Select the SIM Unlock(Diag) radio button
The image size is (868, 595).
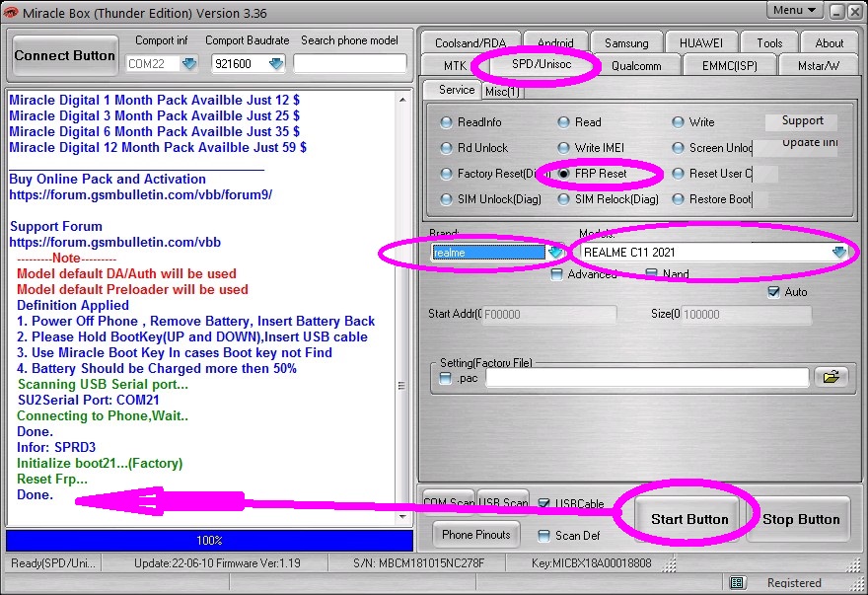(x=446, y=199)
